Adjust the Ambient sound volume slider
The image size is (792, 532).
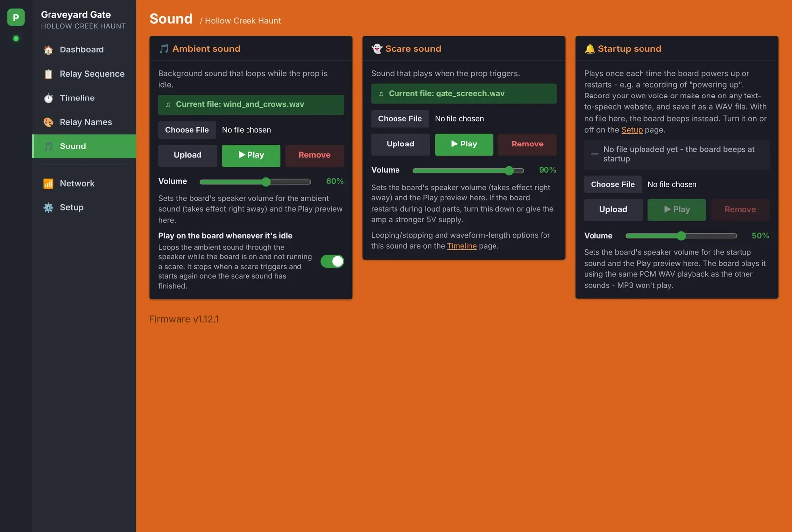(x=255, y=182)
